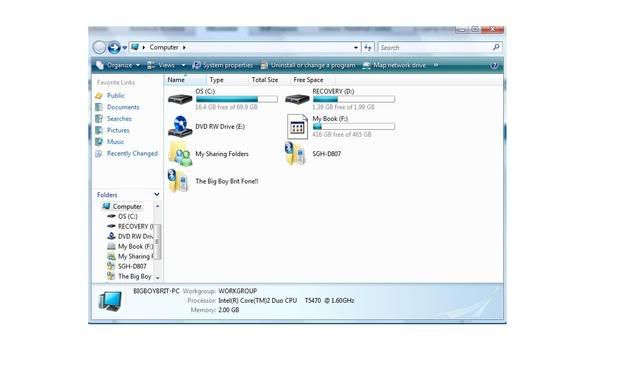Viewport: 640px width, 370px height.
Task: Click the '16.4 GB free of 69.9 GB' text
Action: tap(226, 107)
